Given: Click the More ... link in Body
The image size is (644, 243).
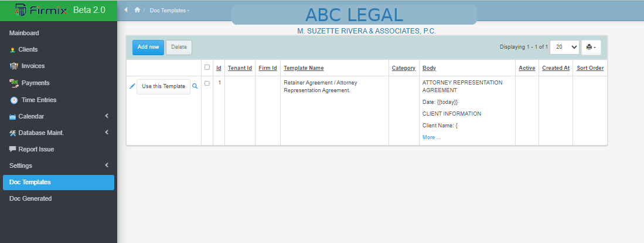Looking at the screenshot, I should click(432, 137).
